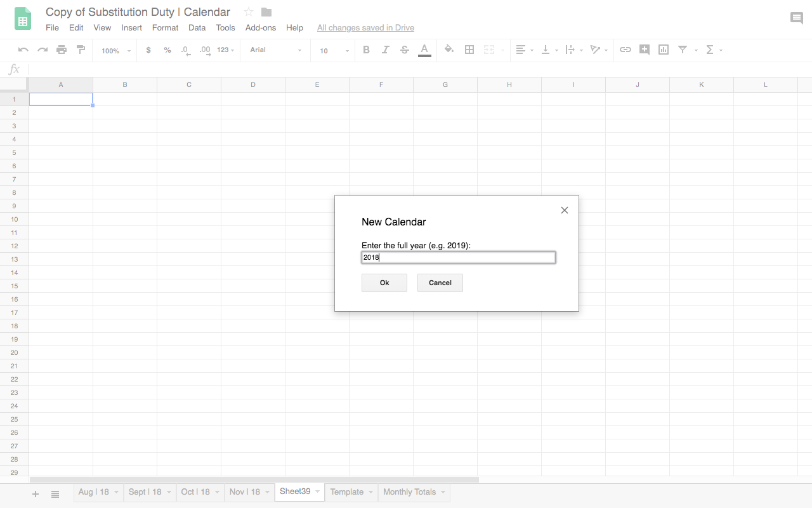
Task: Click the Print icon
Action: pos(62,50)
